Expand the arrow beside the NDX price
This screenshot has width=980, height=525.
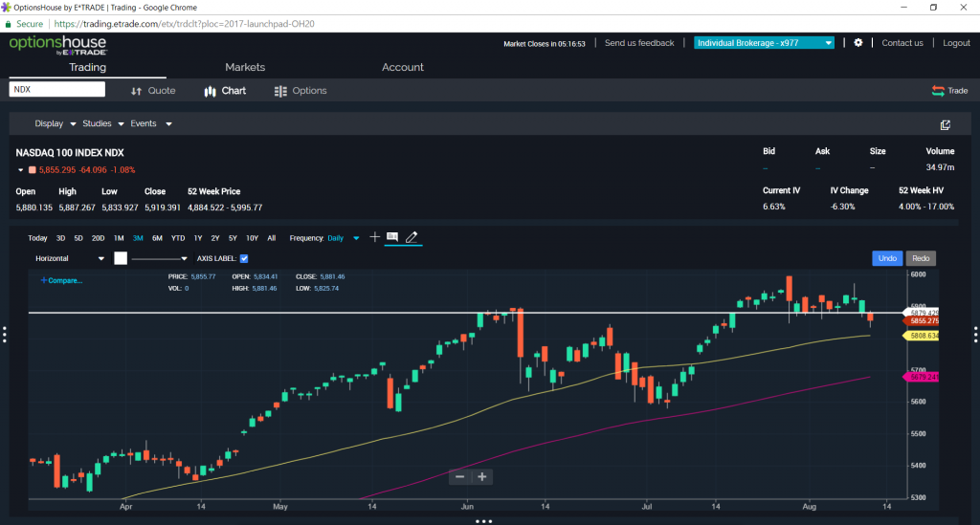[x=21, y=170]
